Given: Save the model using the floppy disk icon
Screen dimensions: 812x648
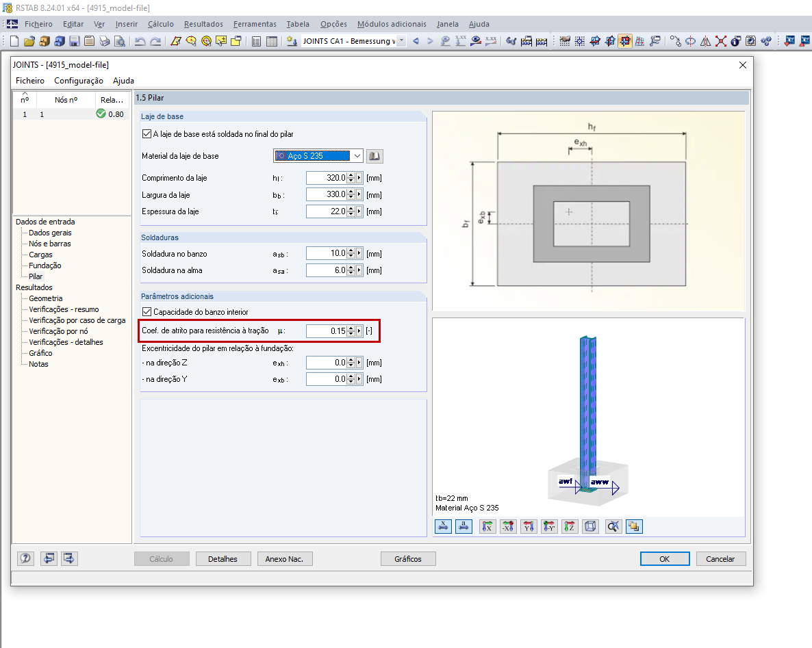Looking at the screenshot, I should point(75,42).
